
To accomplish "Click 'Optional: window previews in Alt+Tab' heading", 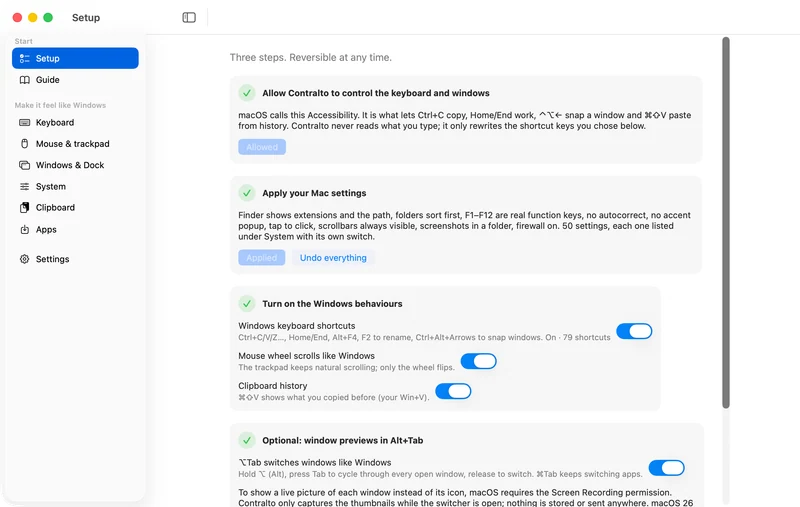I will point(343,440).
